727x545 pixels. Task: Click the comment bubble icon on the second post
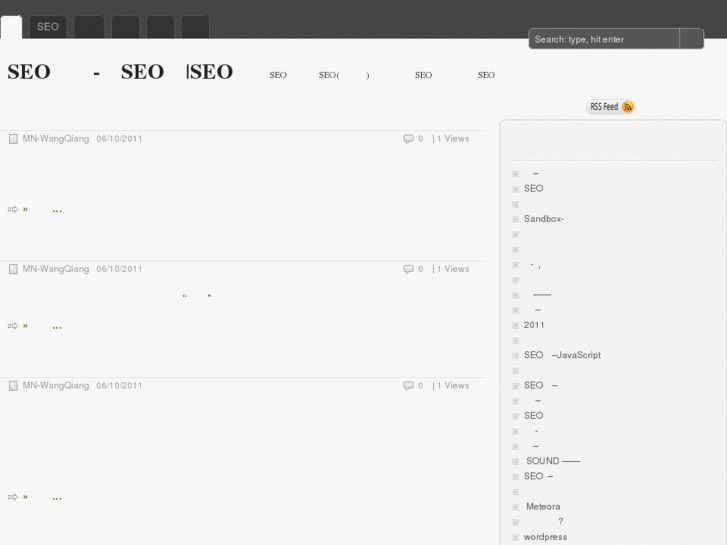coord(408,269)
